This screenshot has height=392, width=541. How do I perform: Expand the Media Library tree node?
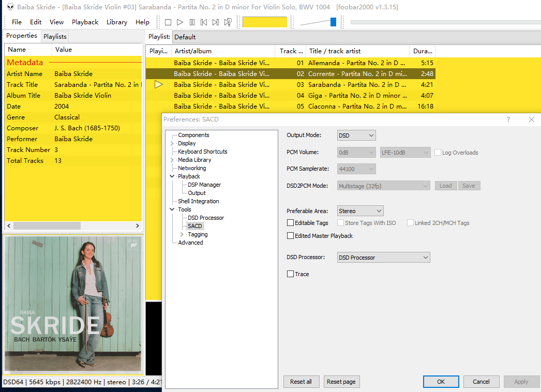(x=172, y=160)
